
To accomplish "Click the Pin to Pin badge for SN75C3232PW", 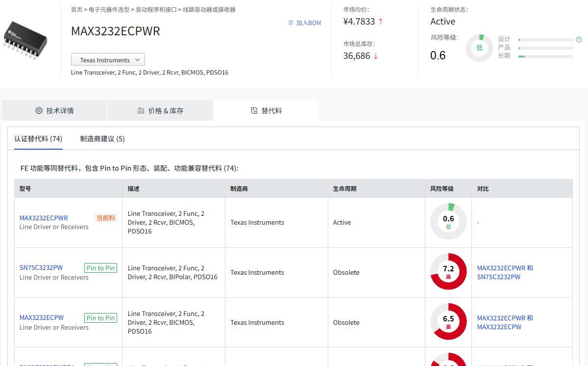I will coord(100,268).
